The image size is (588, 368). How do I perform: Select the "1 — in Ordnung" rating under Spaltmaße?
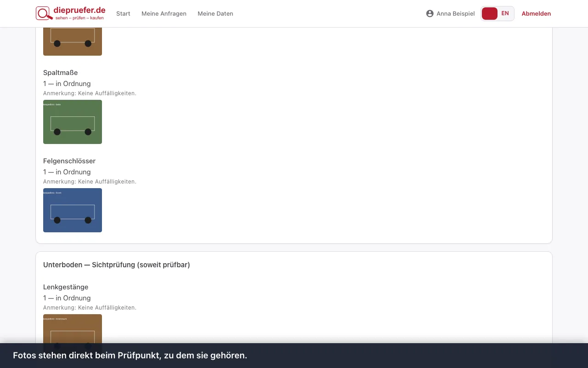(67, 84)
